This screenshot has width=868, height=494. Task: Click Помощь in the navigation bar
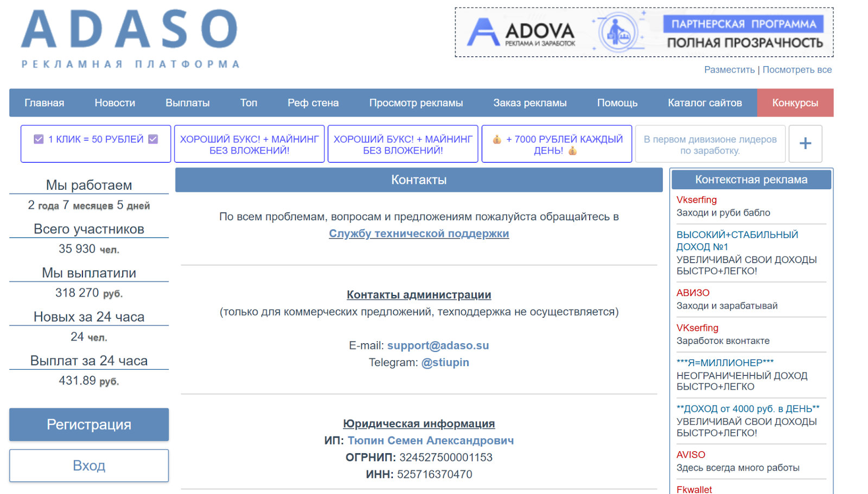[617, 103]
